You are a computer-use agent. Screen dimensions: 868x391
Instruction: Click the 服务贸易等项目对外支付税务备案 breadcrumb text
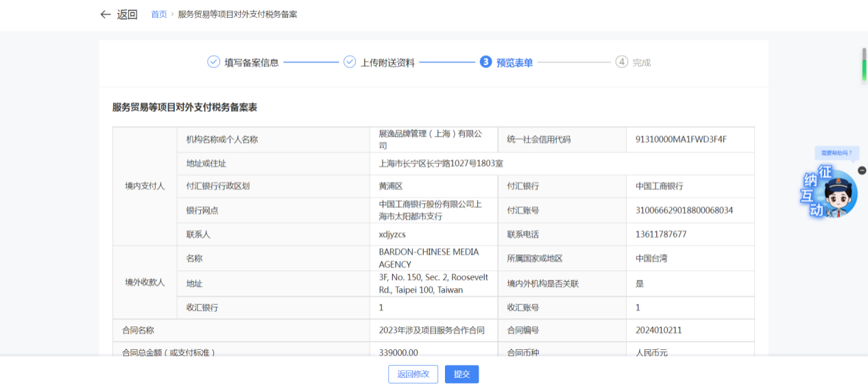coord(237,14)
